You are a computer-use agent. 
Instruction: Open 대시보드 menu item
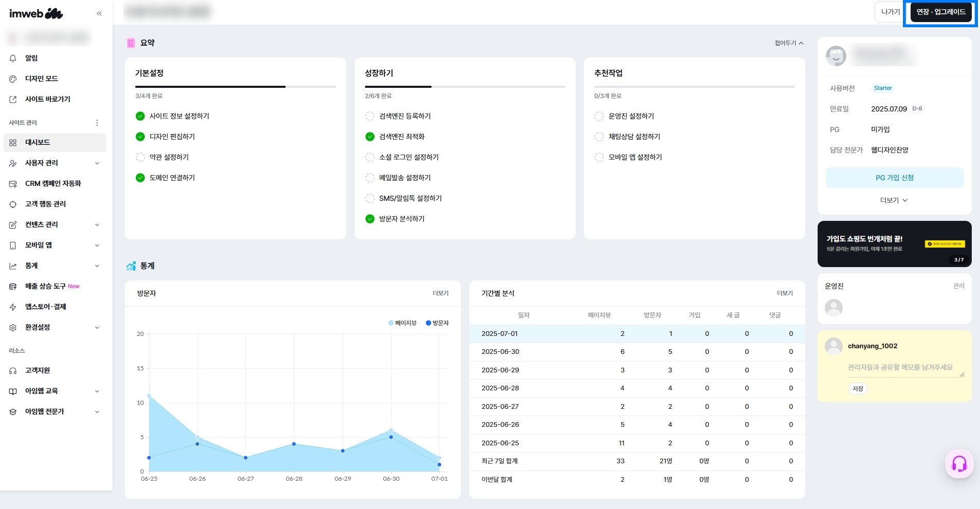click(55, 143)
